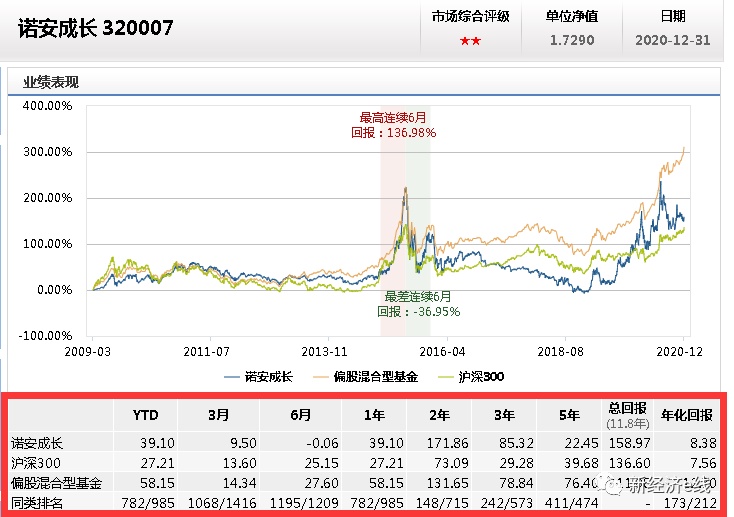
Task: Click the 总回报 (11.8年) column header
Action: (628, 415)
